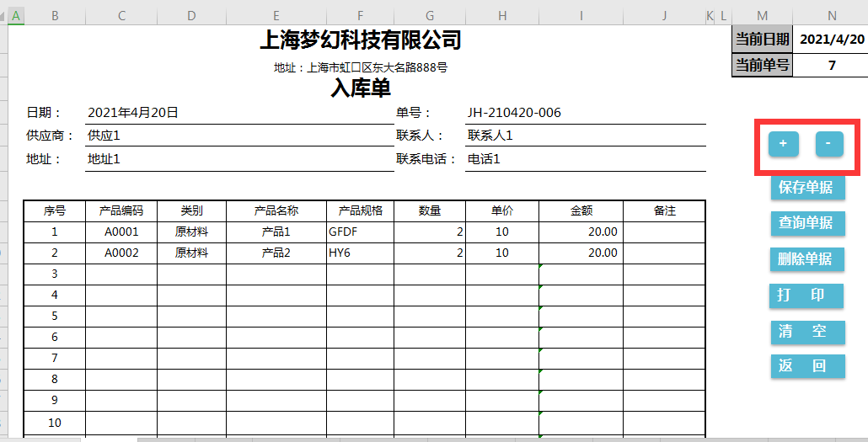
Task: Click the 备注 header cell
Action: pyautogui.click(x=664, y=210)
